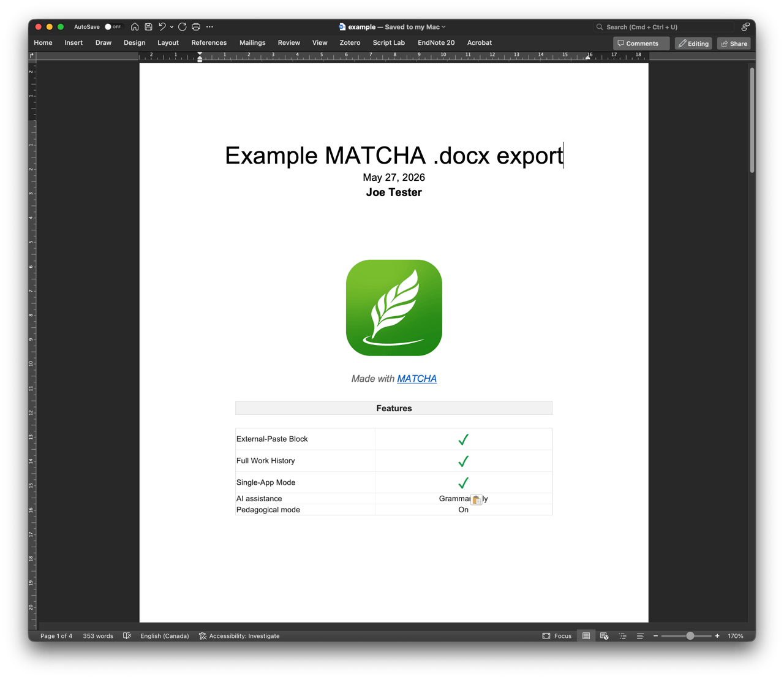Click the zoom in plus button

pyautogui.click(x=717, y=636)
